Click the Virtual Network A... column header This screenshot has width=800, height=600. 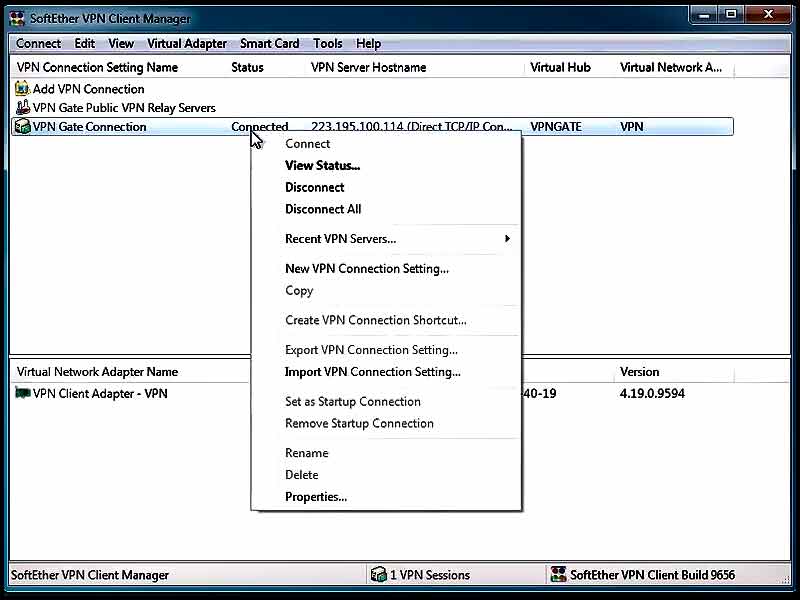tap(670, 67)
